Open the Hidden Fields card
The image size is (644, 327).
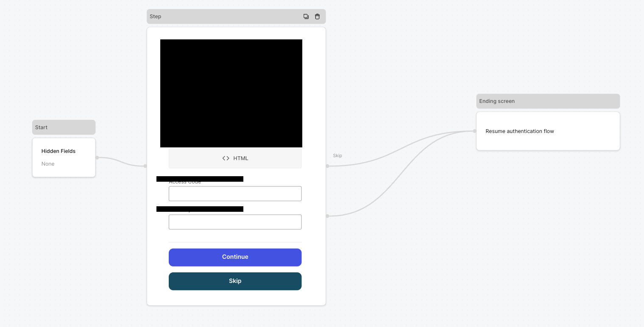click(64, 158)
